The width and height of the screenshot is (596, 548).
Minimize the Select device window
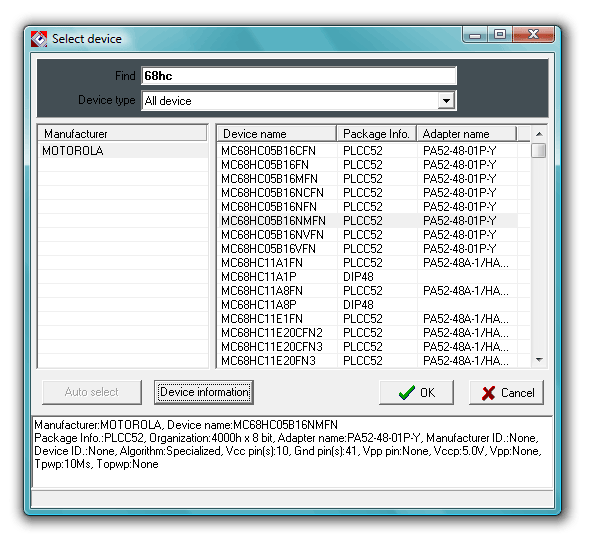[x=475, y=35]
